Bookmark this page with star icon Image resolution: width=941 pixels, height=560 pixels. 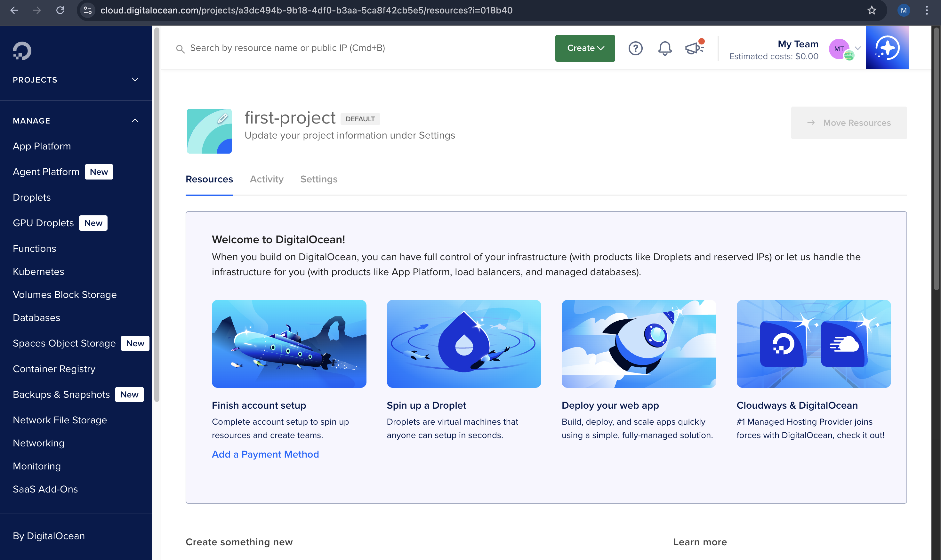tap(871, 10)
